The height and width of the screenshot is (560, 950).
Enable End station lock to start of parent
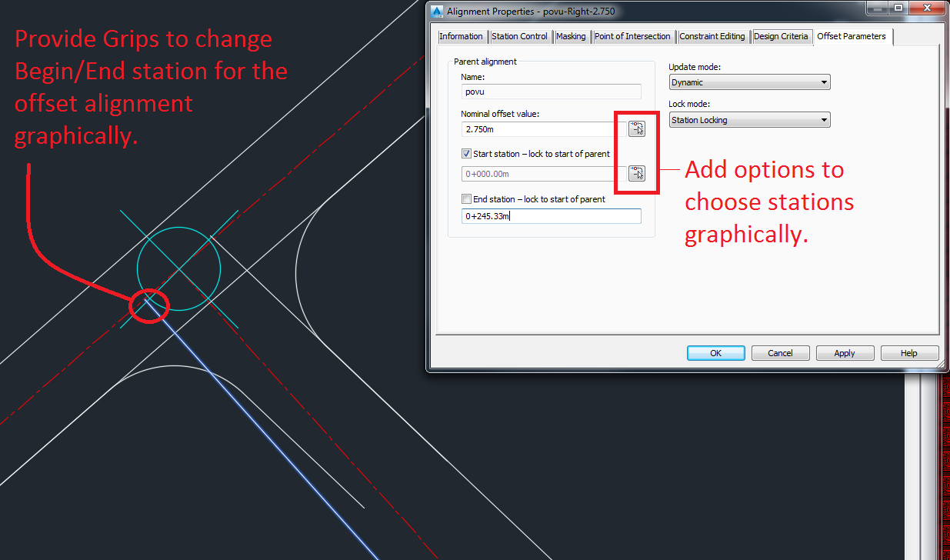(466, 198)
